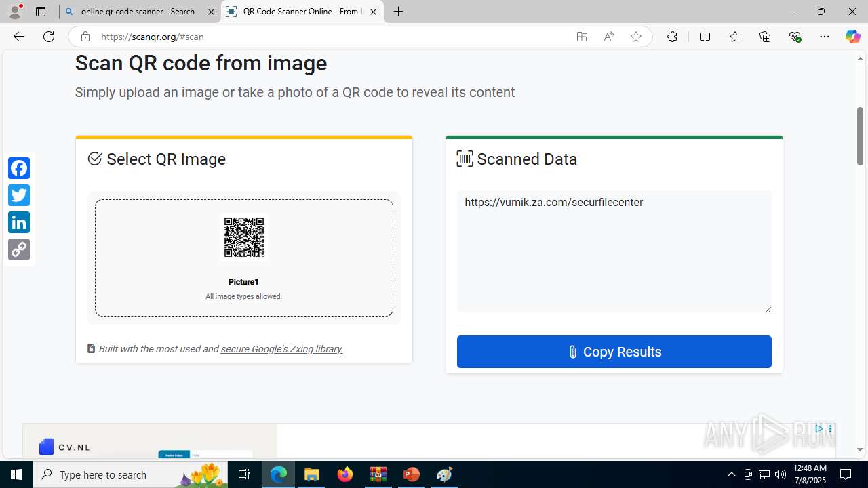Toggle Split screen view

[705, 37]
